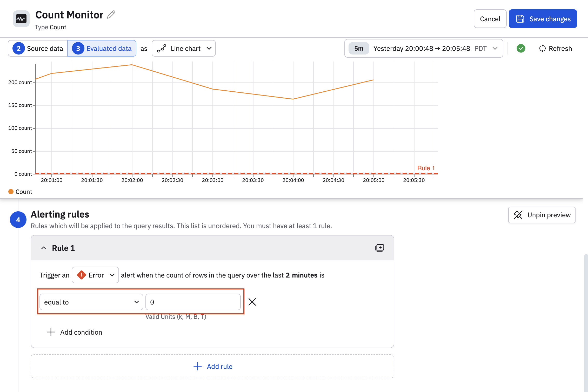The width and height of the screenshot is (588, 392).
Task: Collapse the Rule 1 section
Action: pos(44,248)
